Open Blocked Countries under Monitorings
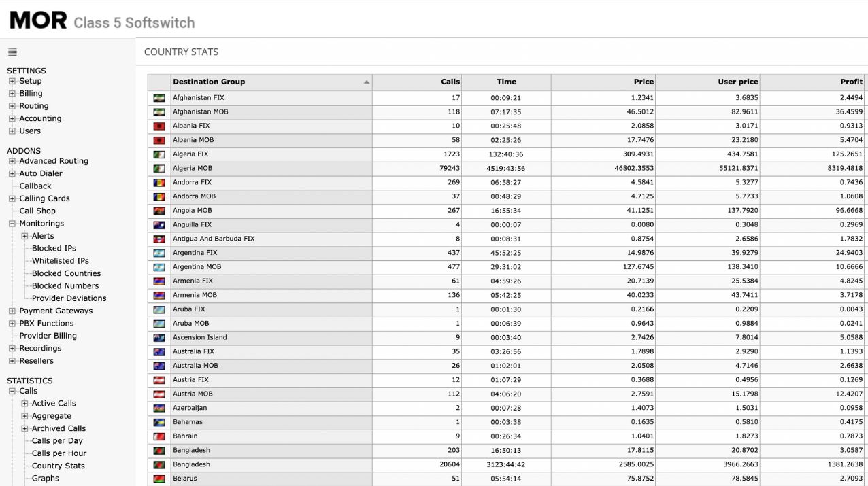This screenshot has height=486, width=868. pyautogui.click(x=67, y=273)
